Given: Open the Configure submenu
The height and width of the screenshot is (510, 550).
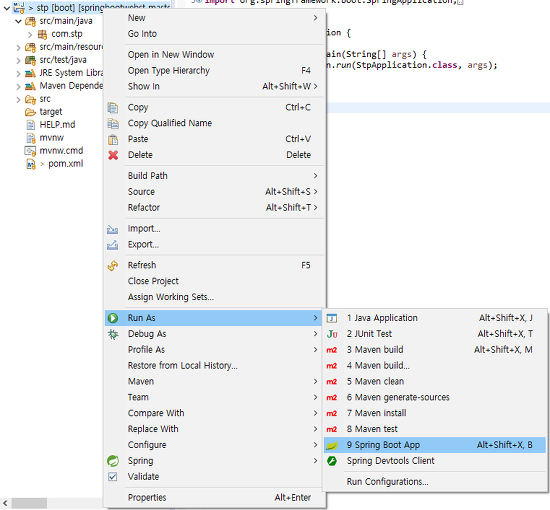Looking at the screenshot, I should (x=215, y=445).
